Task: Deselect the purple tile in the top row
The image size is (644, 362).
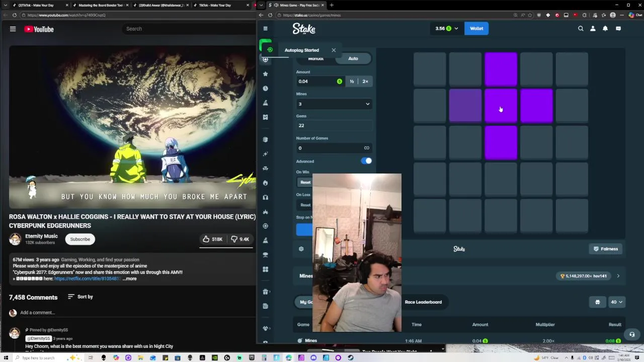Action: click(501, 69)
